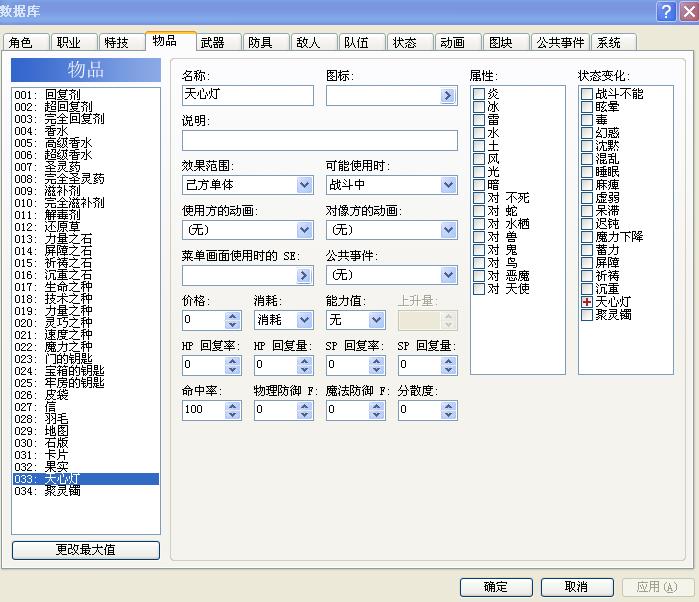Toggle the 战斗不能 state checkbox
699x602 pixels.
[587, 94]
